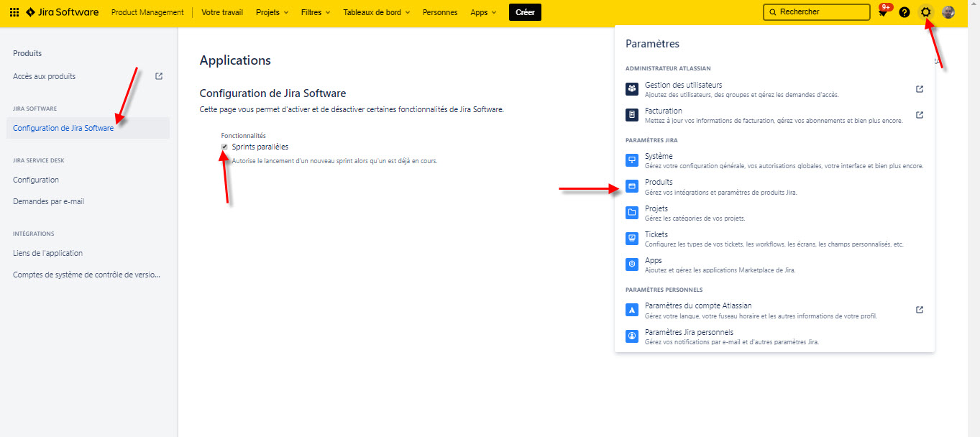Open the app switcher grid icon
Image resolution: width=980 pixels, height=437 pixels.
click(14, 12)
